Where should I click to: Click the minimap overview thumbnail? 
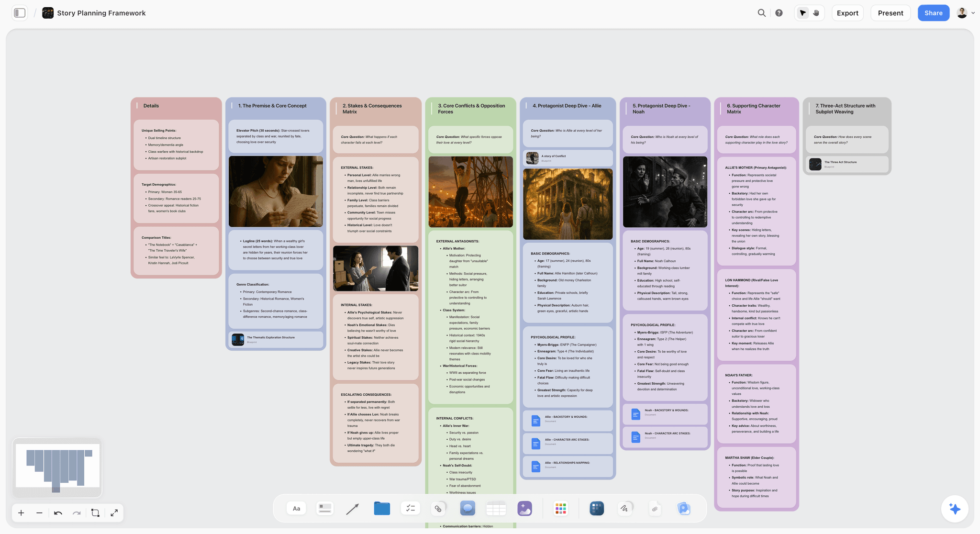(x=57, y=467)
